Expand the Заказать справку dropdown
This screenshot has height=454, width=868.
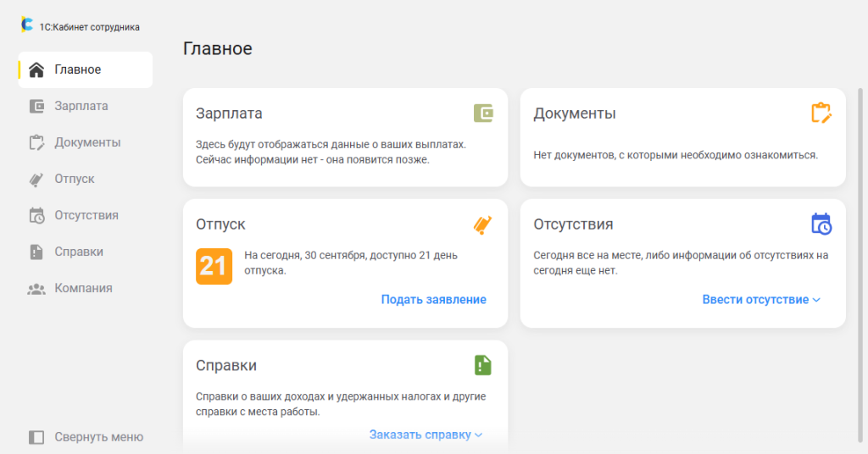point(426,435)
